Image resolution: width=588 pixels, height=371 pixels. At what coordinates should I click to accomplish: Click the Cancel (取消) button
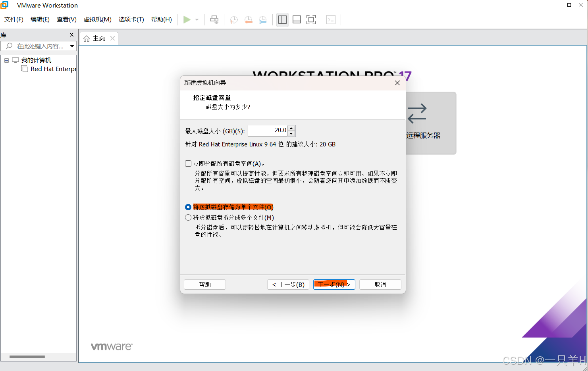pos(380,284)
